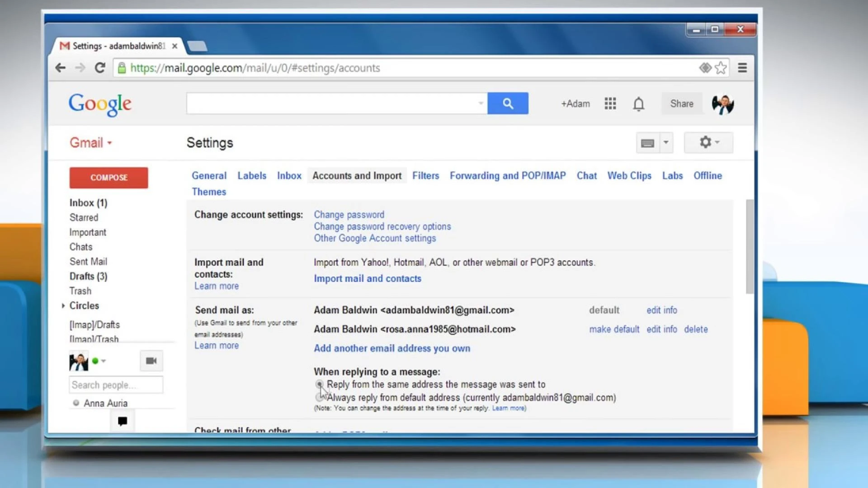Expand the Circles sidebar section

[x=64, y=305]
